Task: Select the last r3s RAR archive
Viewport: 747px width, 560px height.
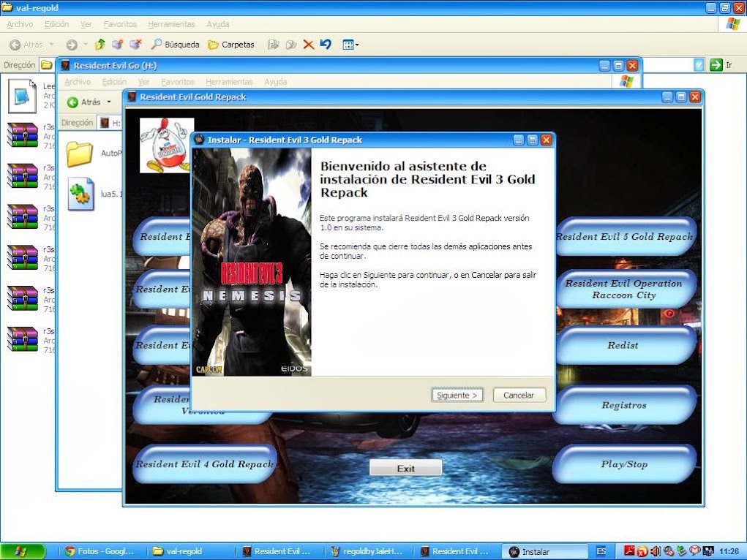Action: click(23, 338)
